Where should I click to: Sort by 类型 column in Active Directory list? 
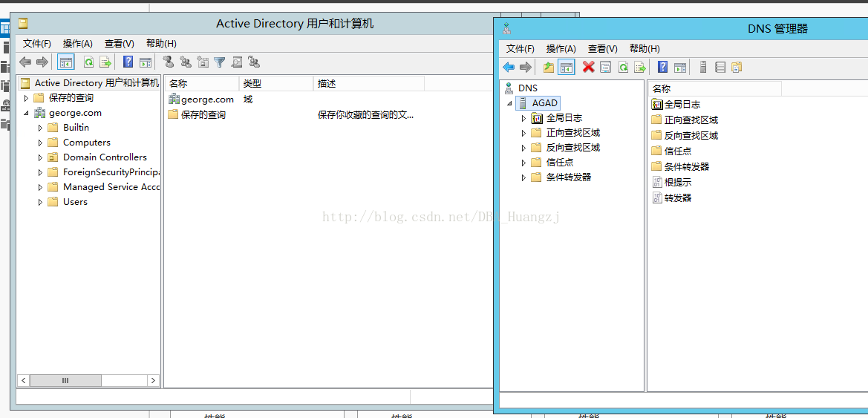[x=275, y=84]
